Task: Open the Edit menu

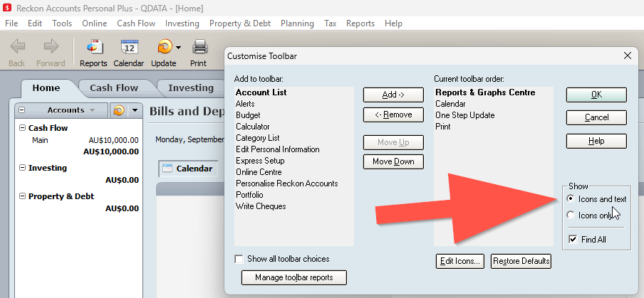Action: [35, 23]
